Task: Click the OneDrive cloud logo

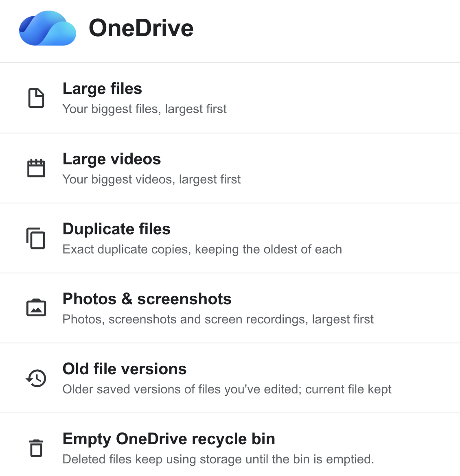Action: 47,28
